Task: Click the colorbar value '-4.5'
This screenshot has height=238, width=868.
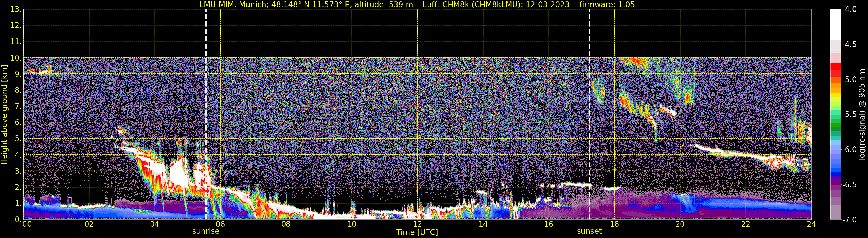Action: [849, 44]
